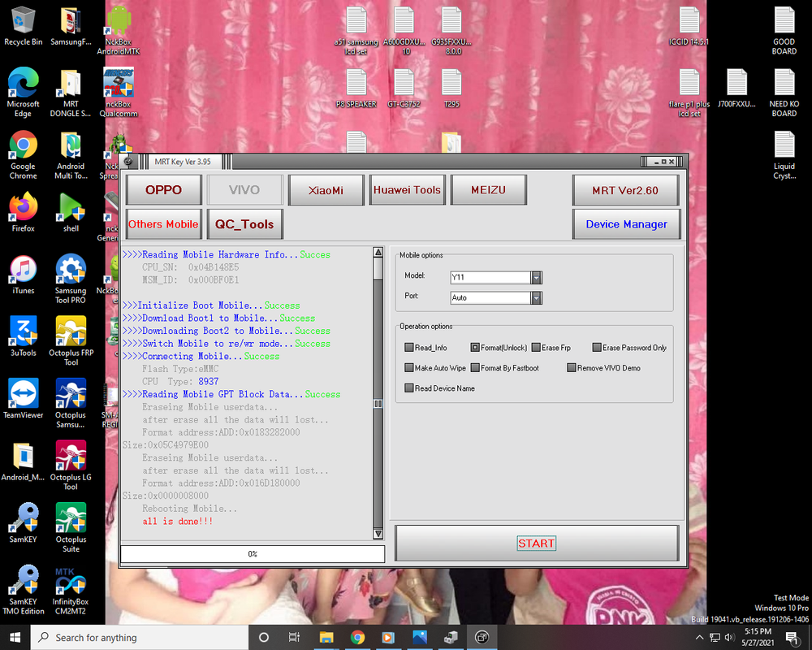
Task: Launch InfinityBox CM2MT2 shortcut
Action: click(x=71, y=590)
